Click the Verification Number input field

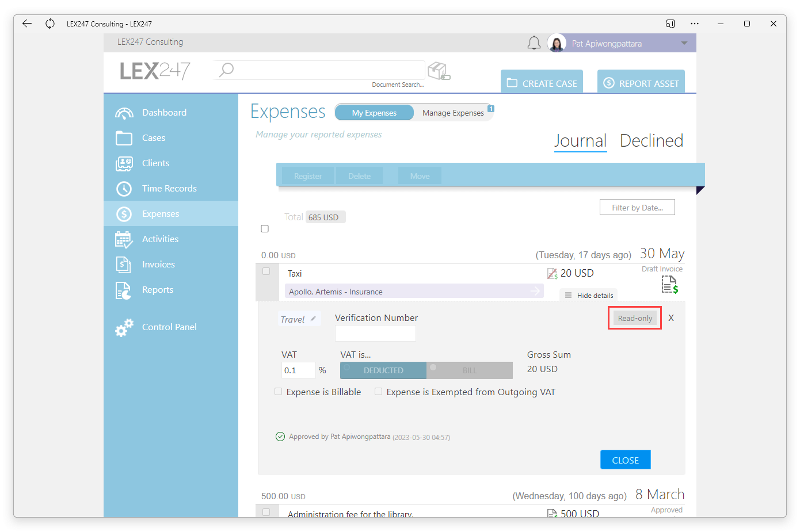coord(375,333)
